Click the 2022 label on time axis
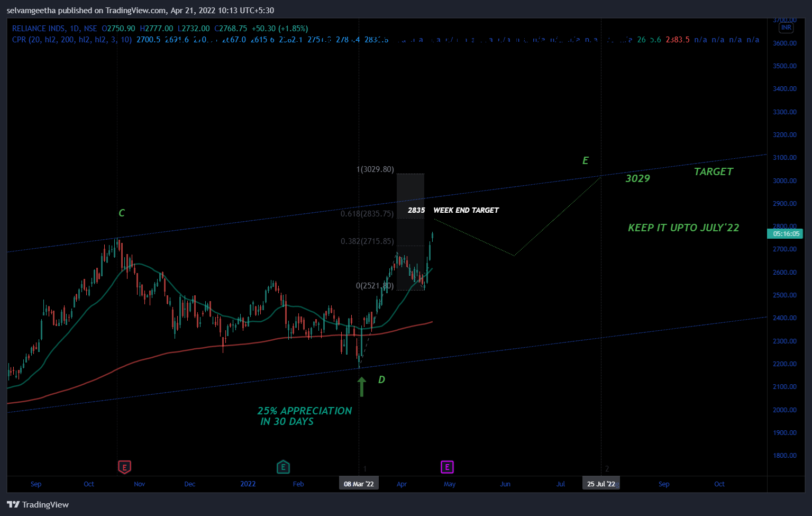Image resolution: width=812 pixels, height=516 pixels. point(248,484)
